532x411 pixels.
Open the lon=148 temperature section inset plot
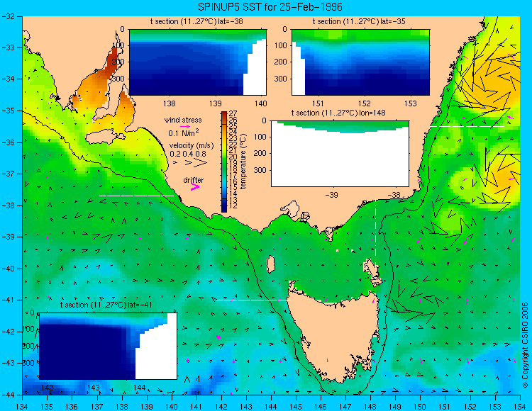click(x=340, y=154)
